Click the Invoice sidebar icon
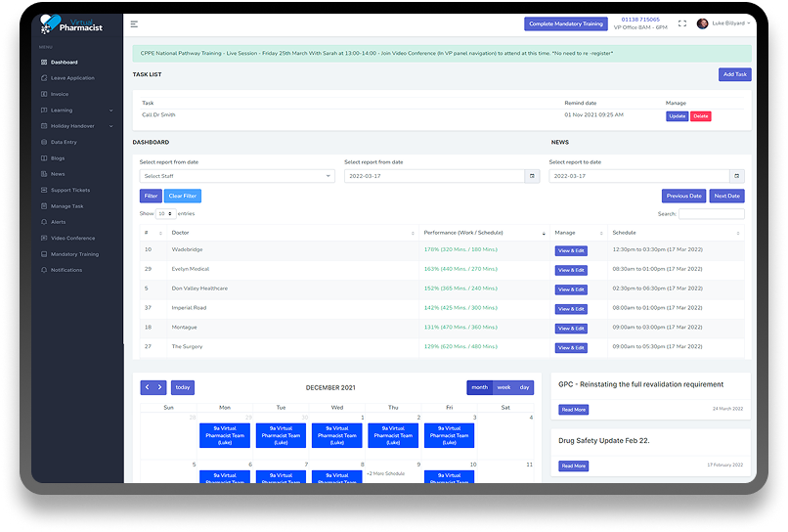This screenshot has width=788, height=532. click(x=44, y=94)
